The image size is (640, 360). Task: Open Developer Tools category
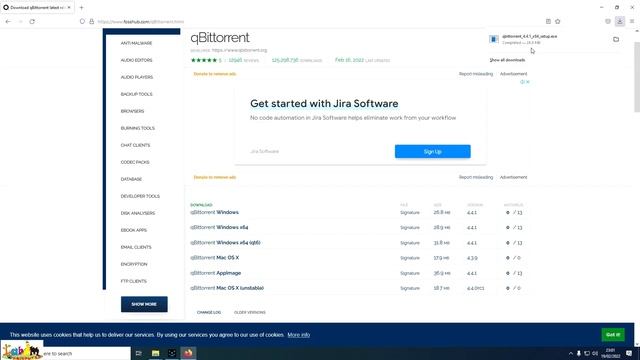[140, 196]
